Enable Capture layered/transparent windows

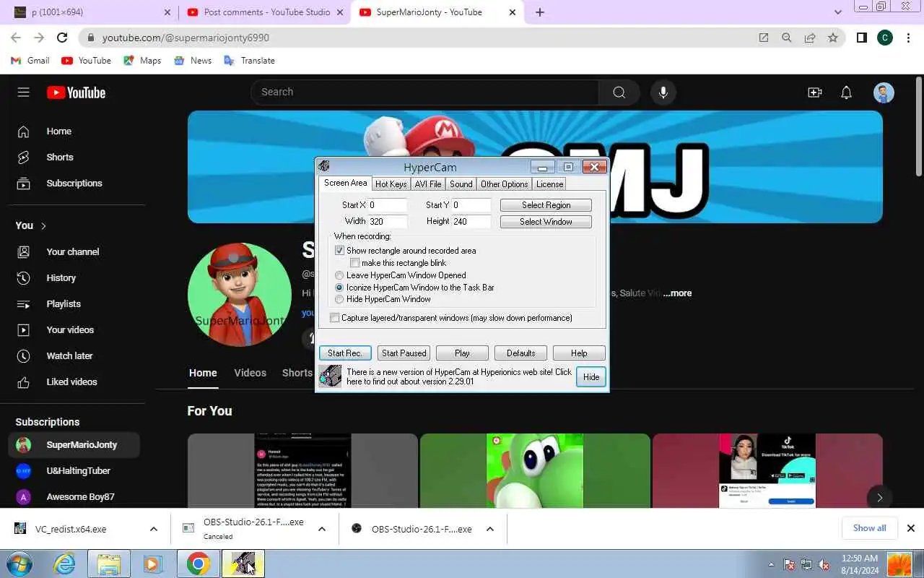point(335,318)
